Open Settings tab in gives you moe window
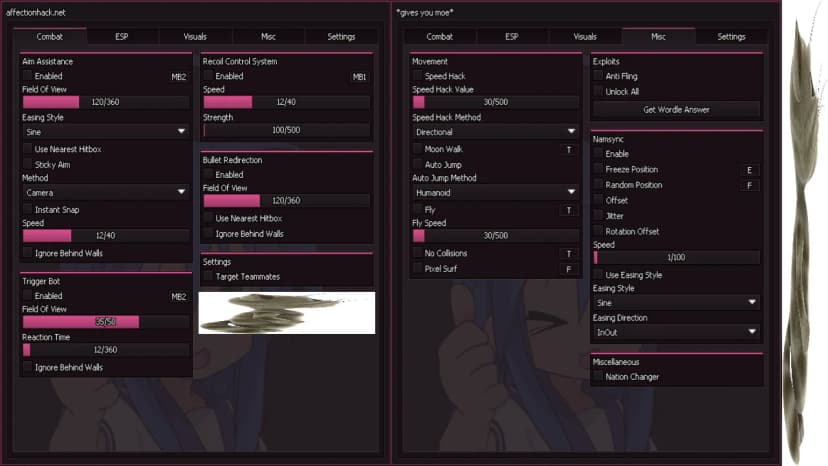Image resolution: width=828 pixels, height=466 pixels. 731,36
